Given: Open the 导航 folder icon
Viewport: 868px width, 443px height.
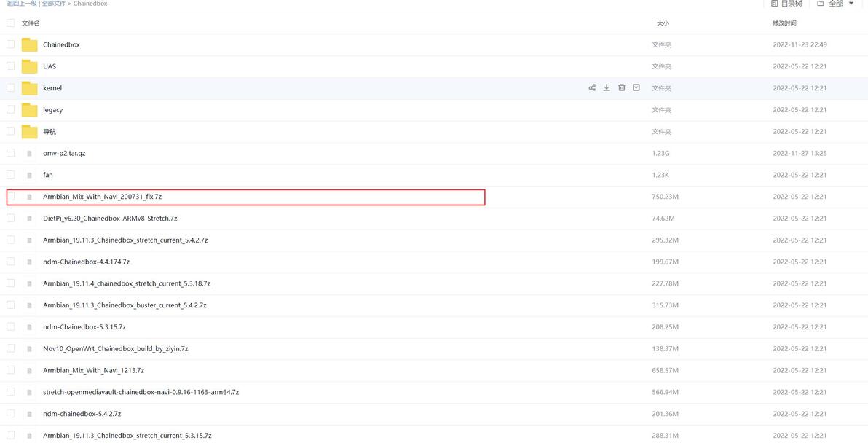Looking at the screenshot, I should pos(29,132).
